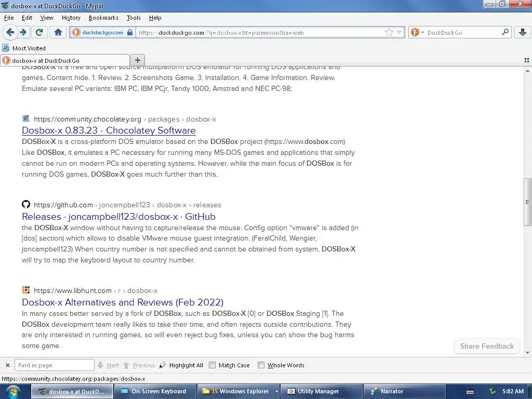Open the list all tabs button

(527, 60)
